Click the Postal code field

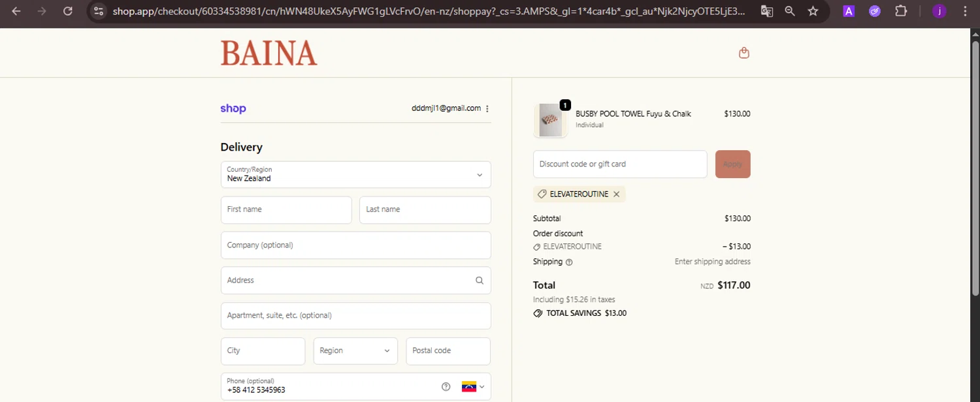point(448,351)
